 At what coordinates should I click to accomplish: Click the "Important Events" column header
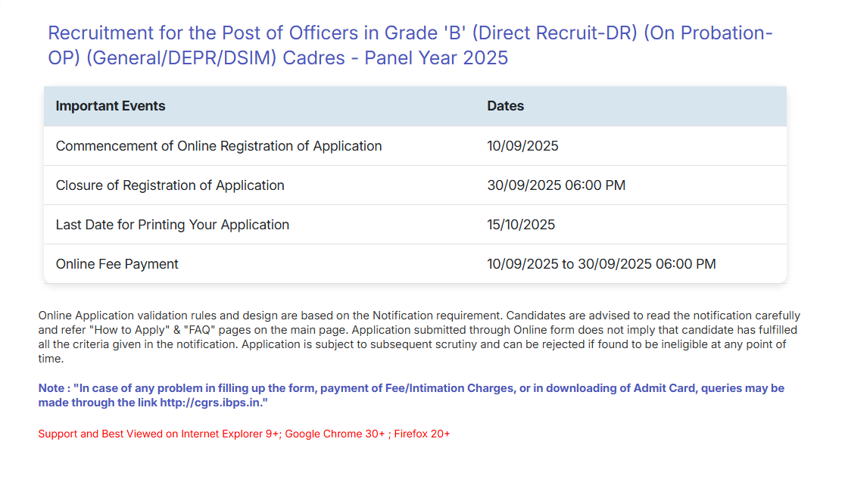(x=111, y=106)
